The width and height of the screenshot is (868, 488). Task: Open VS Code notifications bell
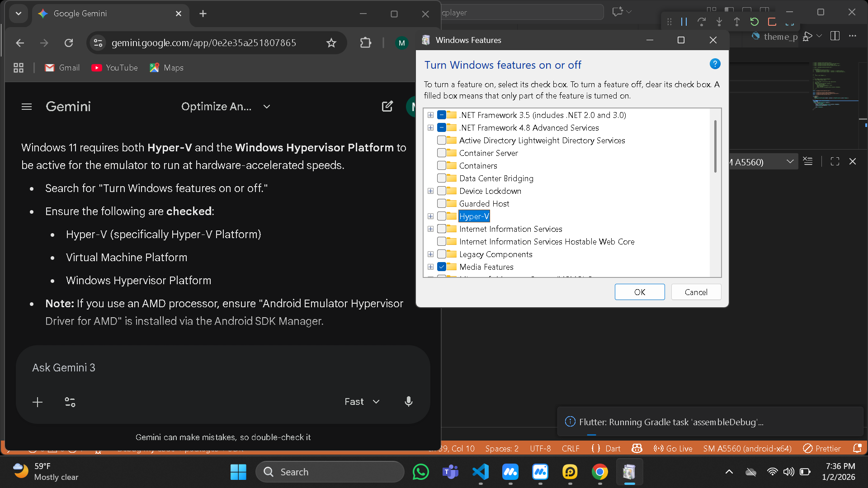857,448
